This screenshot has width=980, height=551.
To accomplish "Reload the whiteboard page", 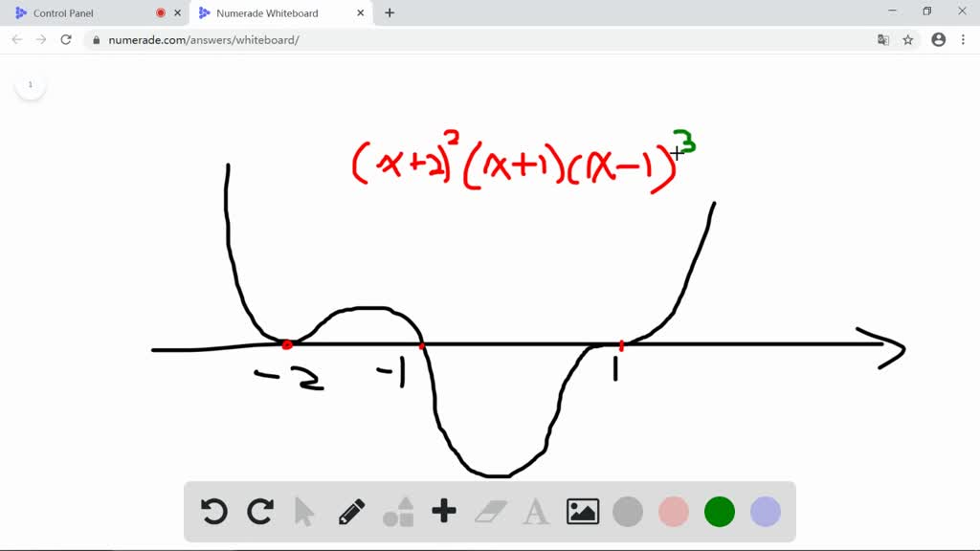I will click(65, 40).
